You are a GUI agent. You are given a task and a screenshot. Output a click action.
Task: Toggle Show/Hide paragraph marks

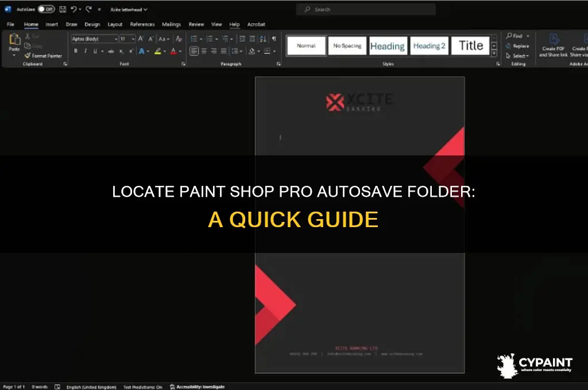pos(274,38)
